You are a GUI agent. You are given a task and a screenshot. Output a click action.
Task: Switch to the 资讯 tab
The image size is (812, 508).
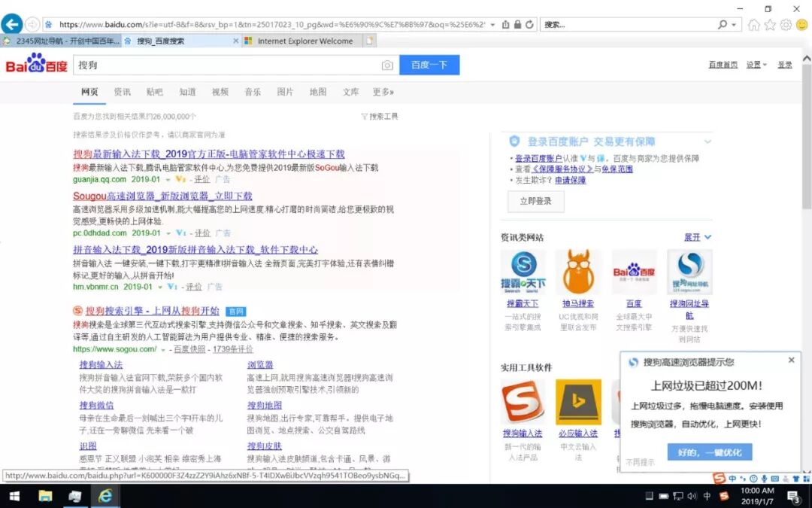pos(123,92)
